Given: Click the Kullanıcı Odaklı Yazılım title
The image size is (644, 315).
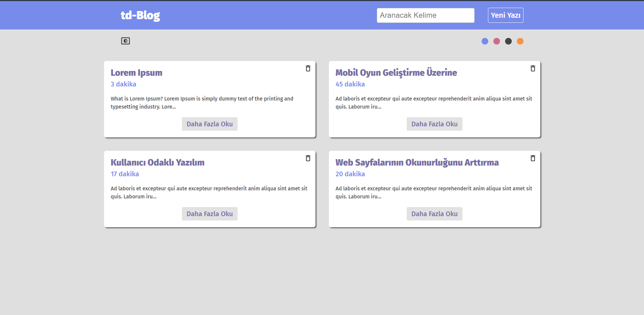Looking at the screenshot, I should point(158,163).
